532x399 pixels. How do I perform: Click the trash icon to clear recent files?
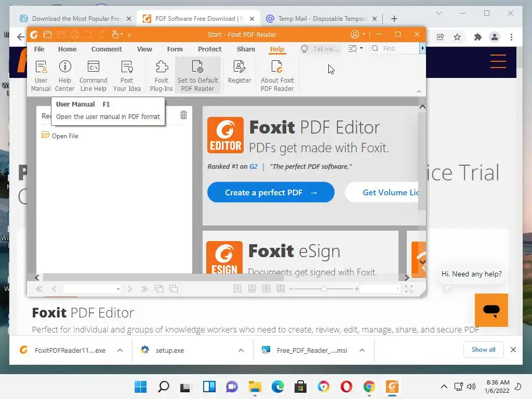pyautogui.click(x=183, y=115)
